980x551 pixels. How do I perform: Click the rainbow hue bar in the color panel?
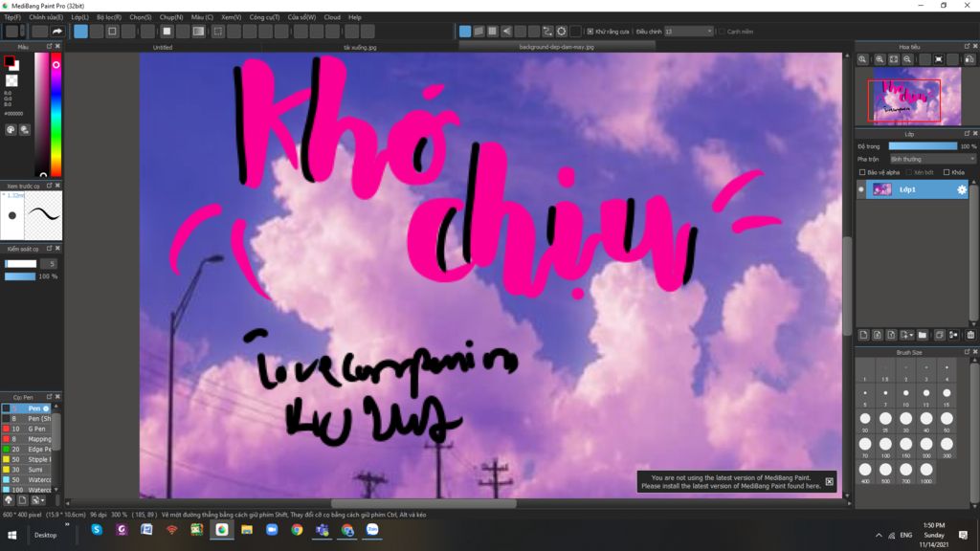click(x=56, y=115)
